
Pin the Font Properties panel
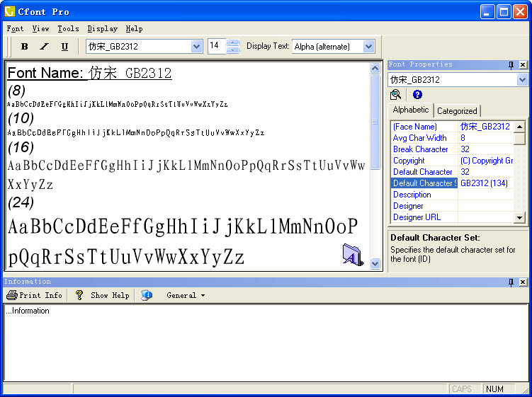coord(511,65)
